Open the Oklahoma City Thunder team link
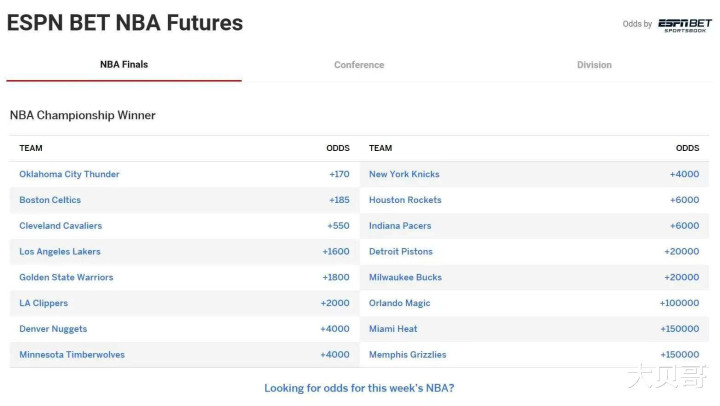The height and width of the screenshot is (406, 720). pos(69,174)
